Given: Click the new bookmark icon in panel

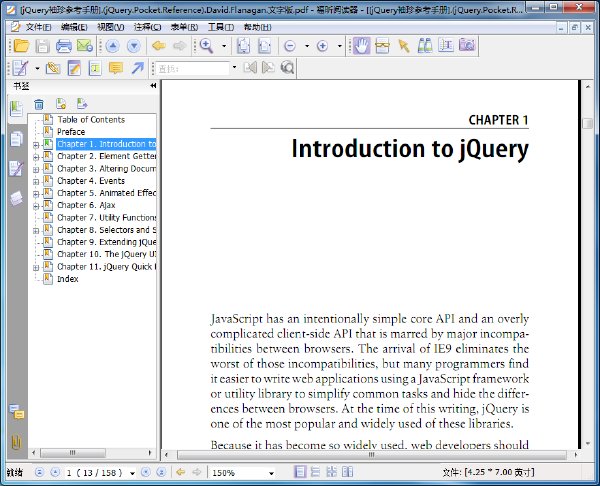Looking at the screenshot, I should [61, 104].
